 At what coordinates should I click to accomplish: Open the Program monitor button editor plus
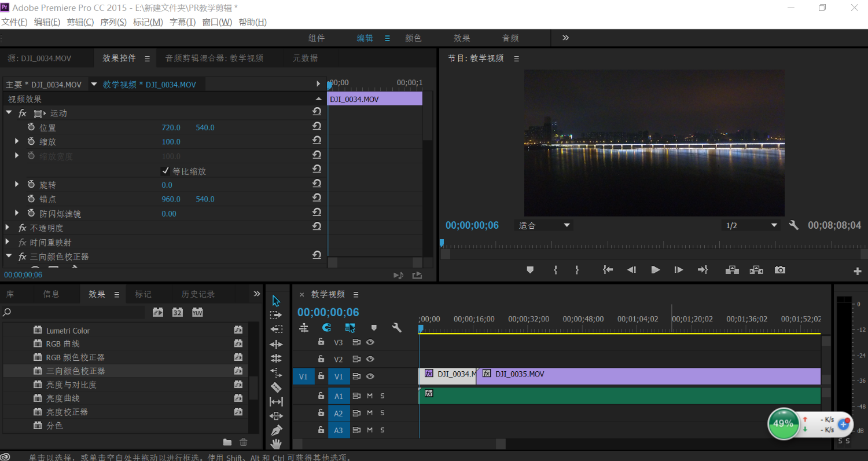(858, 271)
